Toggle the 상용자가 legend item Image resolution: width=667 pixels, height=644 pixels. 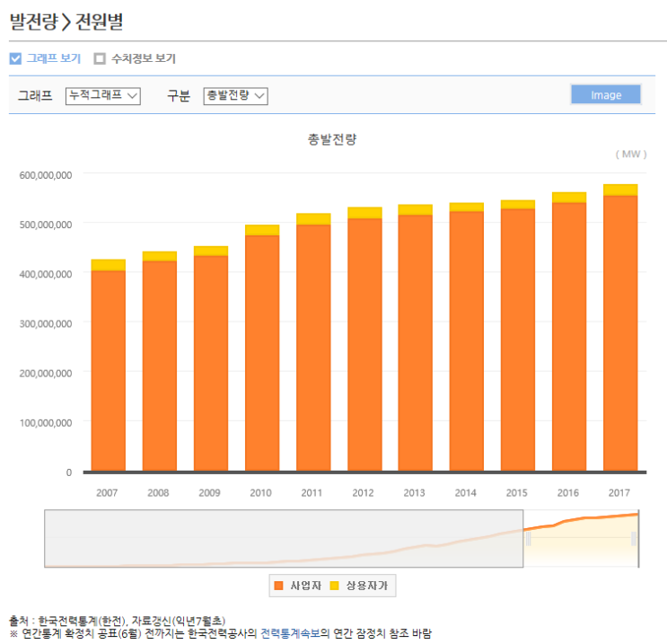tap(359, 586)
